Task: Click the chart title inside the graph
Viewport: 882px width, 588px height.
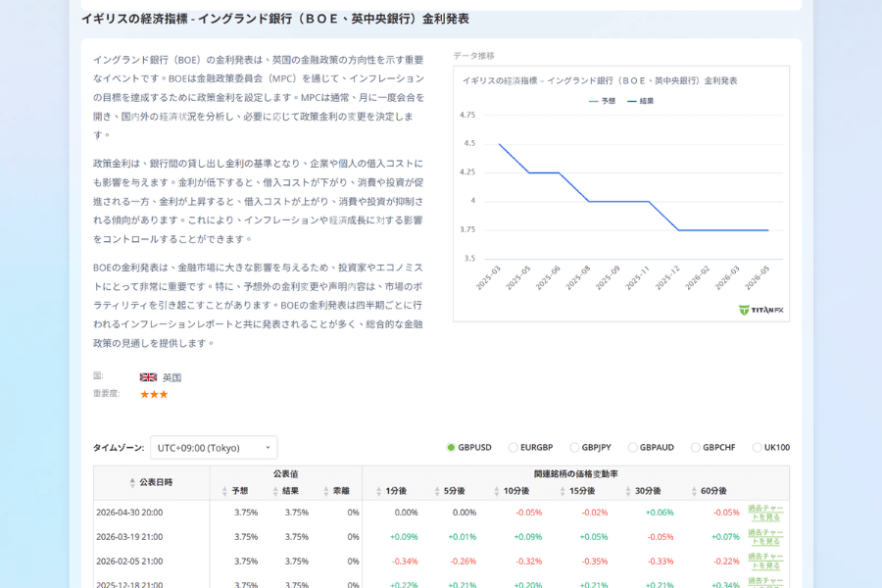Action: pos(600,81)
